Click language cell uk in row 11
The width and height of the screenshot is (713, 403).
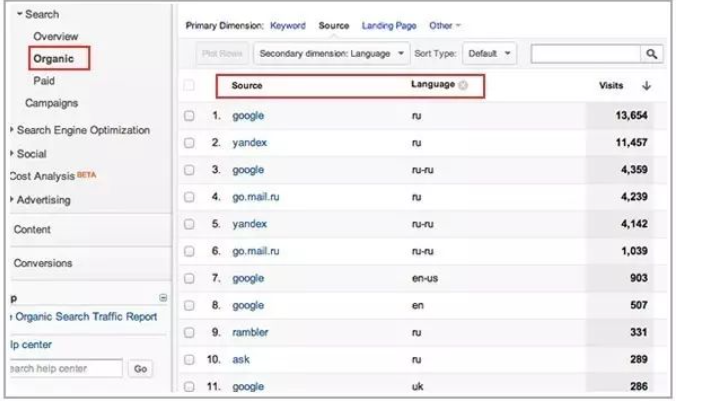(417, 387)
